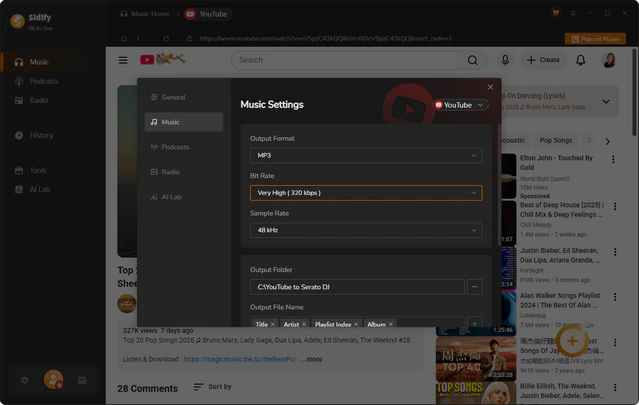Screen dimensions: 639x405
Task: Open Tools in the left sidebar
Action: pos(37,170)
